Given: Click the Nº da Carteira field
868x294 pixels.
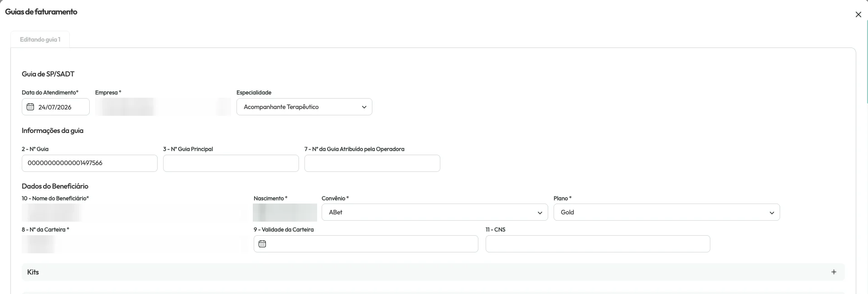Looking at the screenshot, I should pyautogui.click(x=135, y=244).
